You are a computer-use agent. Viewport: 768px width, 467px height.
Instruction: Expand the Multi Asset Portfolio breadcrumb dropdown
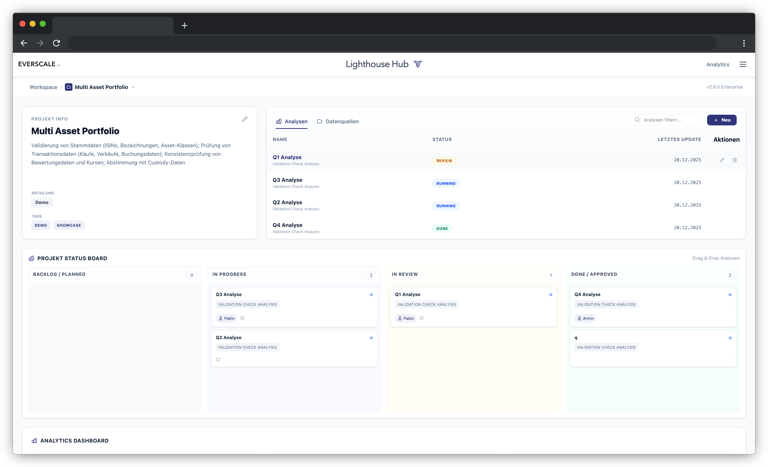tap(133, 87)
